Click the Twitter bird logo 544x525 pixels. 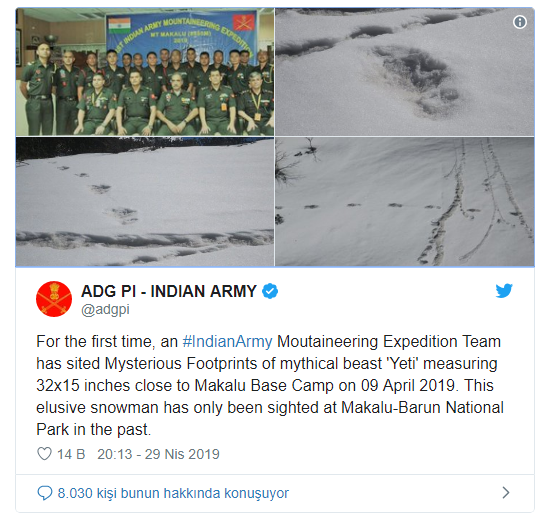tap(504, 291)
